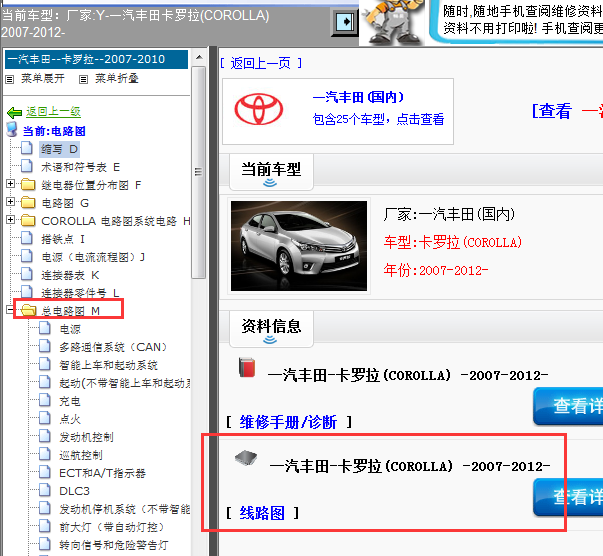Screen dimensions: 603x556
Task: Click the mechanic cartoon mascot image
Action: pos(393,22)
